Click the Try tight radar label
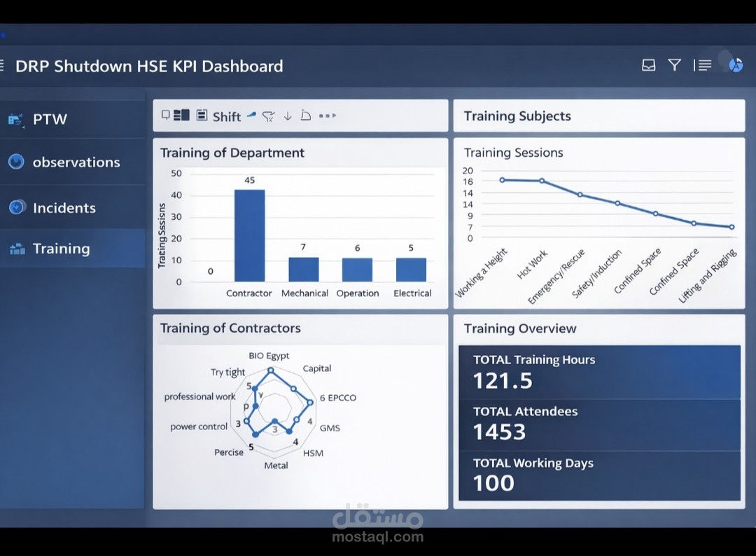756x556 pixels. click(227, 373)
